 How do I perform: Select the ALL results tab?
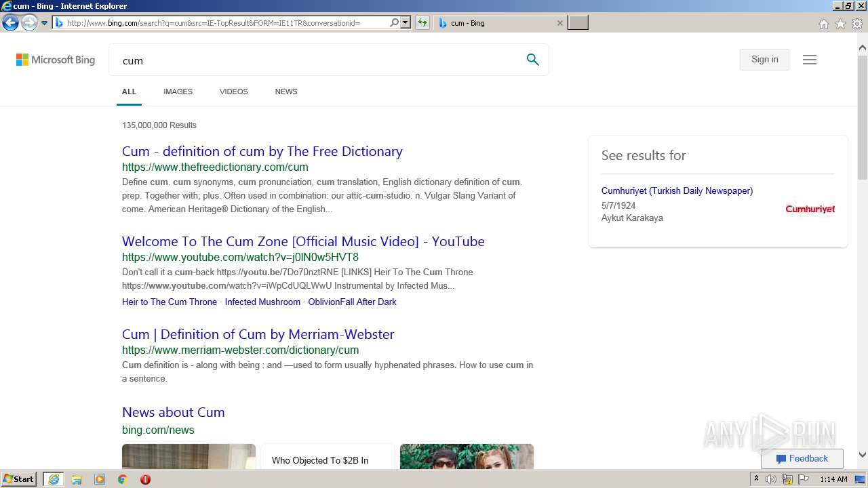pyautogui.click(x=129, y=91)
